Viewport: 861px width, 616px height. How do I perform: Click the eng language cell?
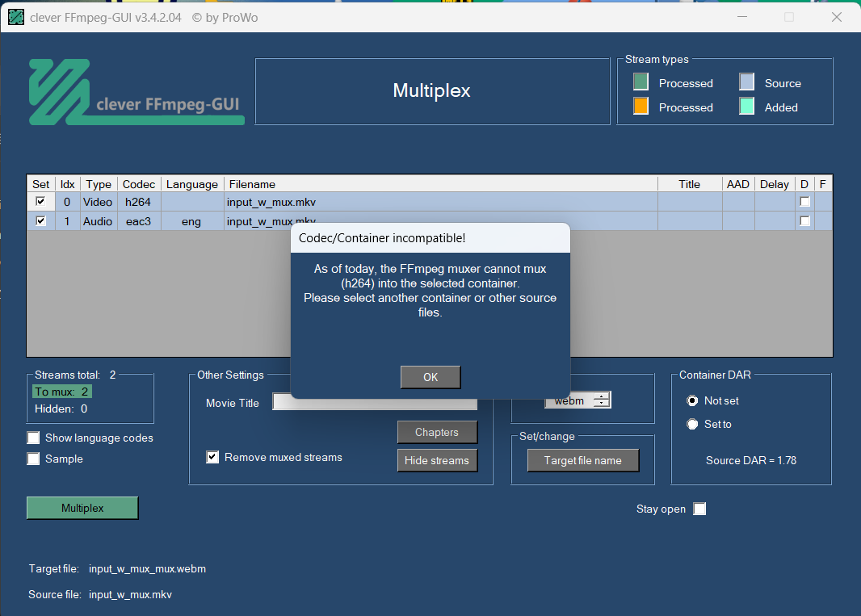tap(191, 221)
